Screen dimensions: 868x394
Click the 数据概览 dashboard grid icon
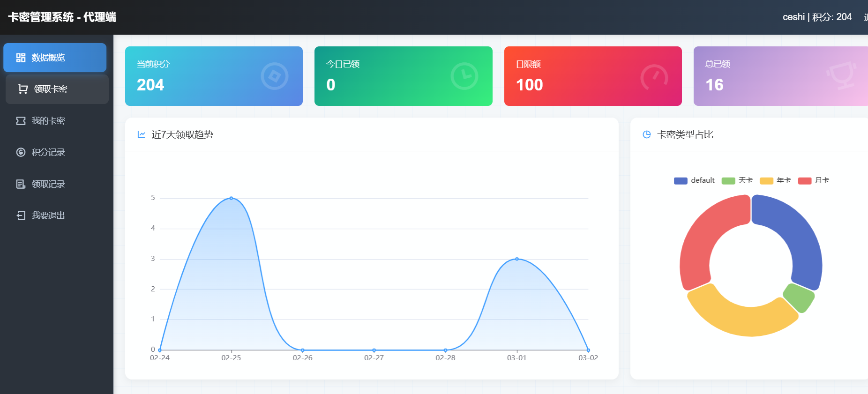21,58
